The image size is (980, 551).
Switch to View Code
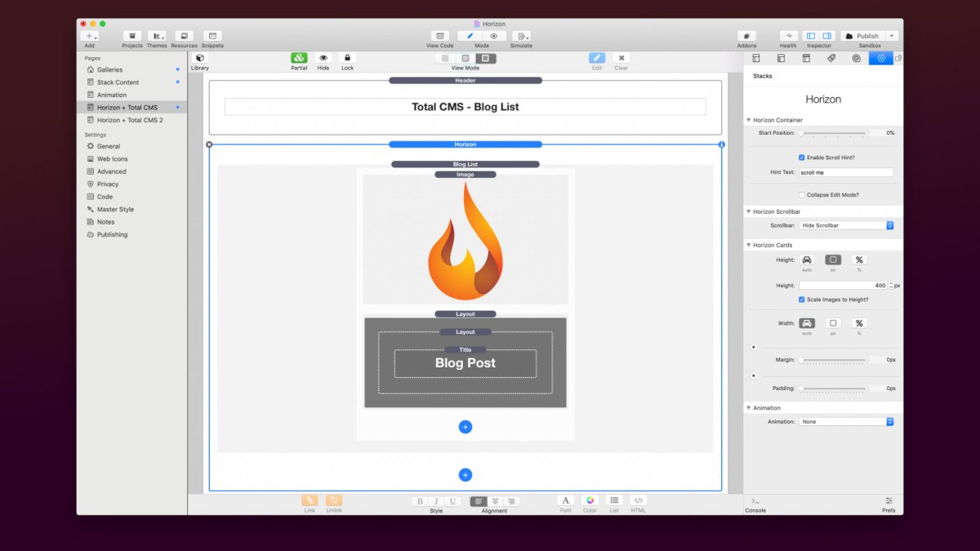pos(440,36)
